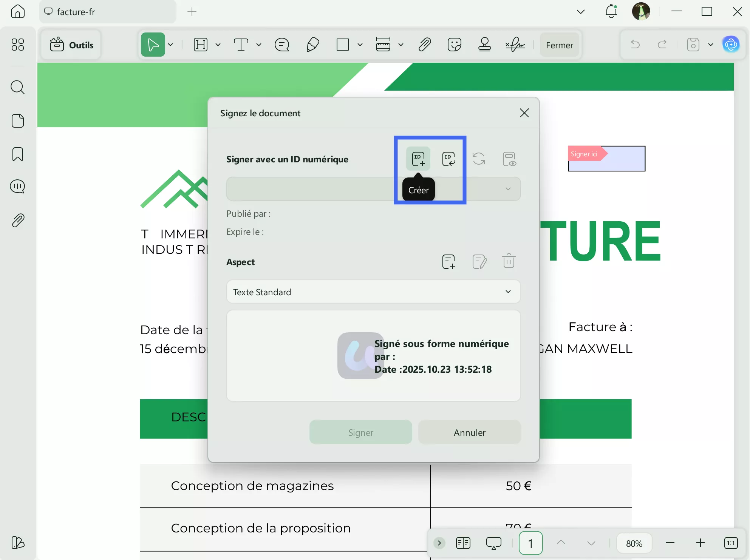
Task: Click the Fermer button
Action: click(x=559, y=45)
